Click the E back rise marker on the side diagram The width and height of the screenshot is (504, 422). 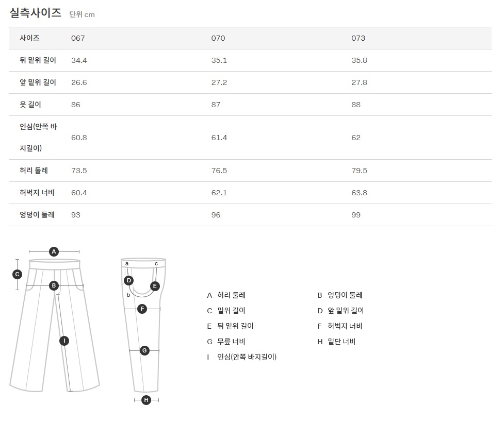pyautogui.click(x=155, y=286)
